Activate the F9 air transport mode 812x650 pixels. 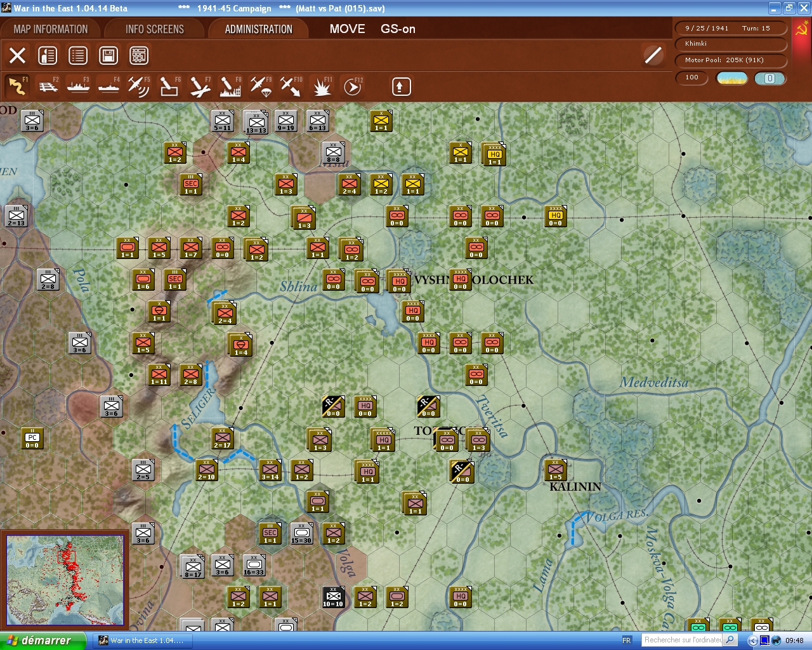point(261,86)
